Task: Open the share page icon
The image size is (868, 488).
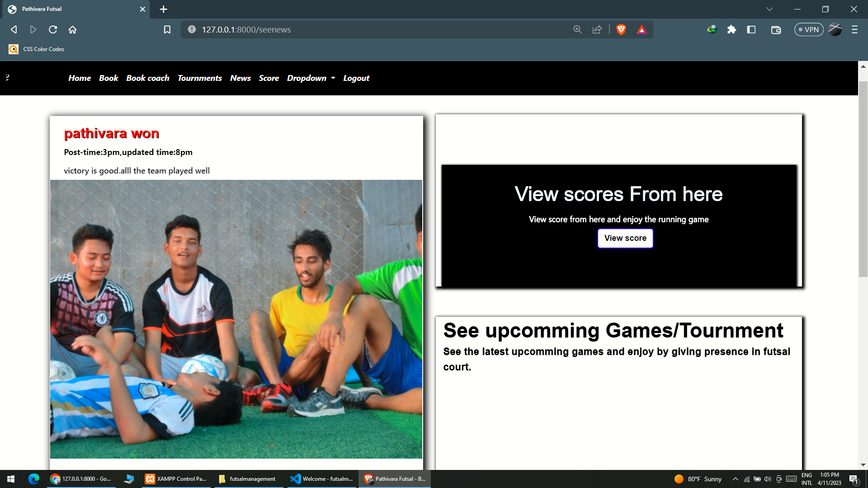Action: (x=597, y=29)
